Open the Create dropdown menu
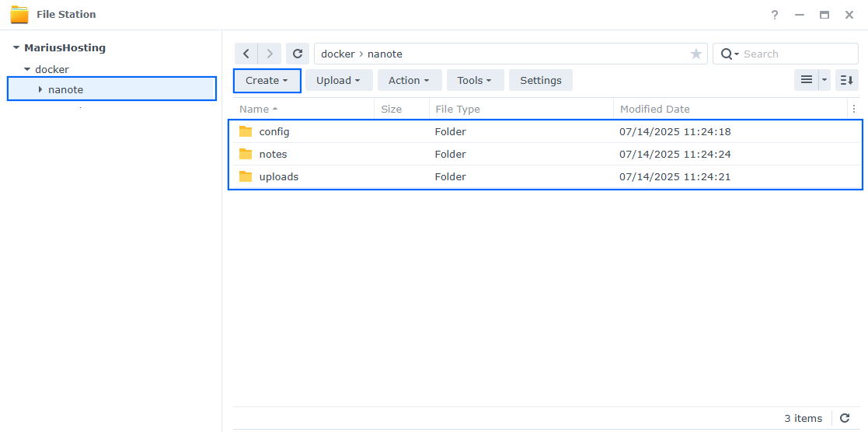The width and height of the screenshot is (868, 432). tap(267, 80)
